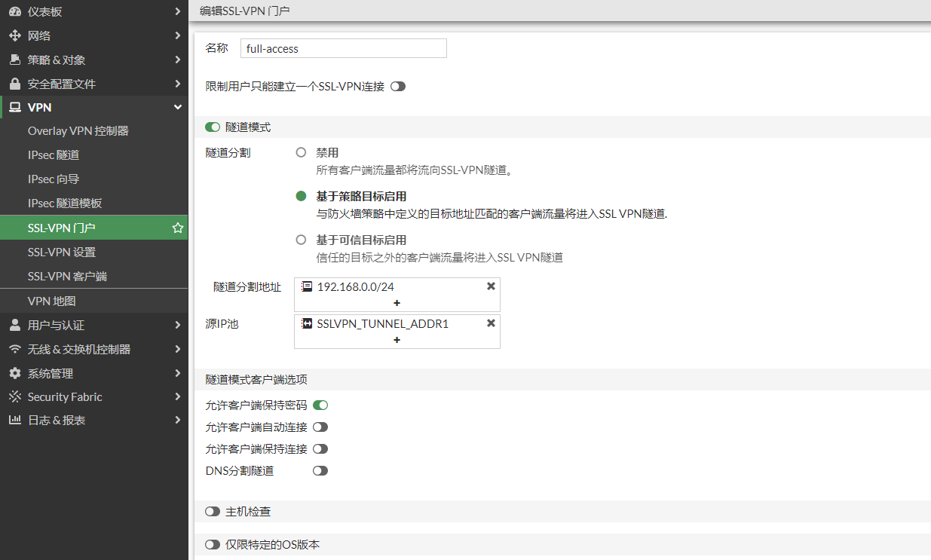Image resolution: width=931 pixels, height=560 pixels.
Task: Click the 日志&报表 chart icon
Action: [13, 421]
